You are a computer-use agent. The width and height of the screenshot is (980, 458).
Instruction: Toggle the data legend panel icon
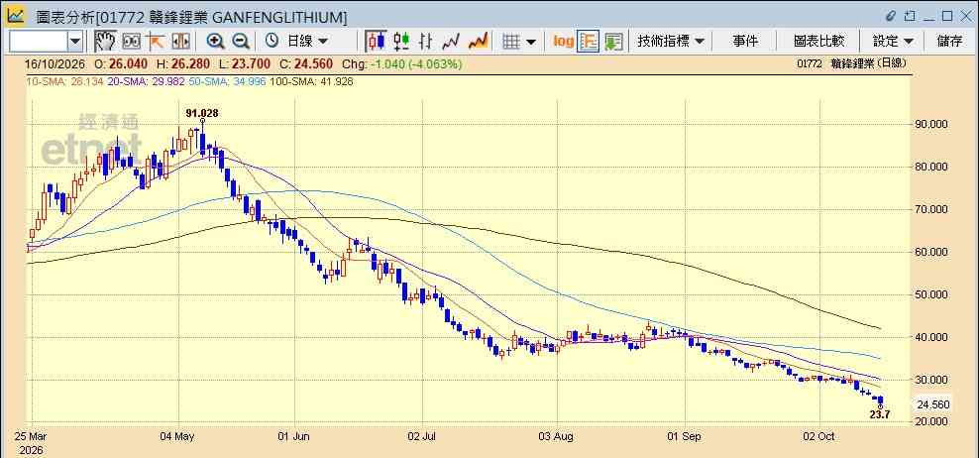pyautogui.click(x=589, y=42)
